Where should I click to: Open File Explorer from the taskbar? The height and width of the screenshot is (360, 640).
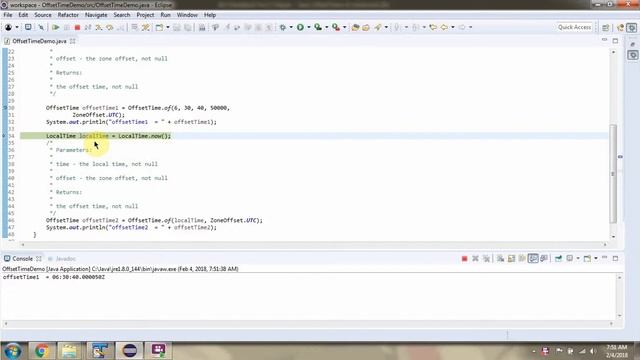(x=69, y=351)
